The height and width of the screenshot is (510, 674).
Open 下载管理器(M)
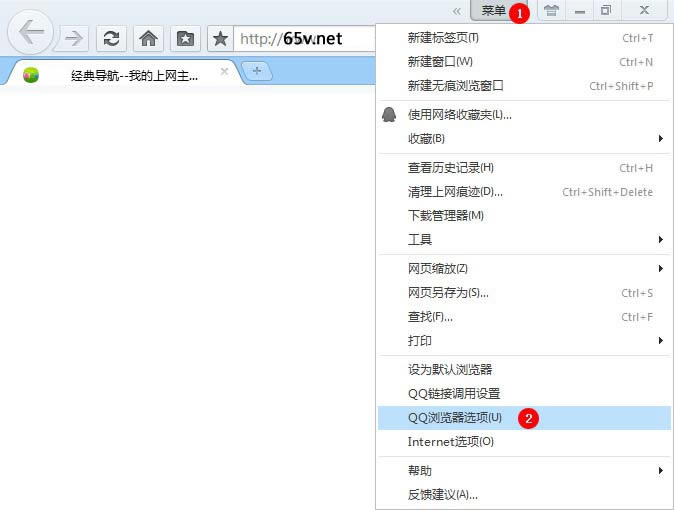(x=524, y=215)
